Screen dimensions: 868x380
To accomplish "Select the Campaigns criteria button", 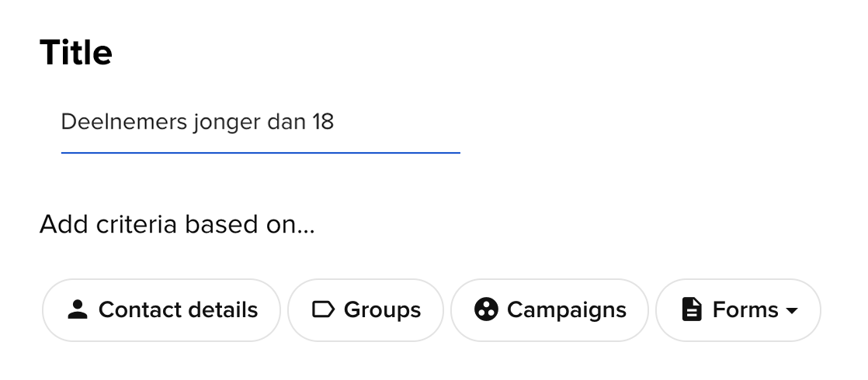I will pyautogui.click(x=550, y=310).
